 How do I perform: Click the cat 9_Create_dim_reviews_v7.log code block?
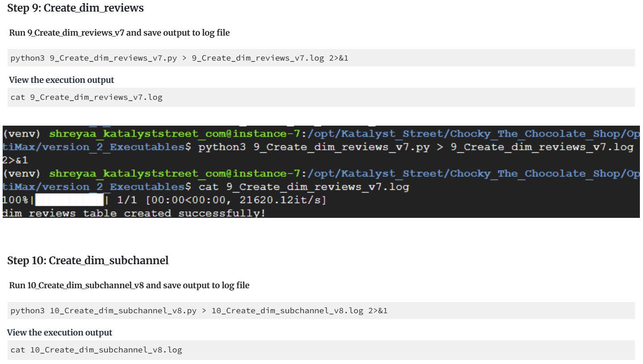321,97
